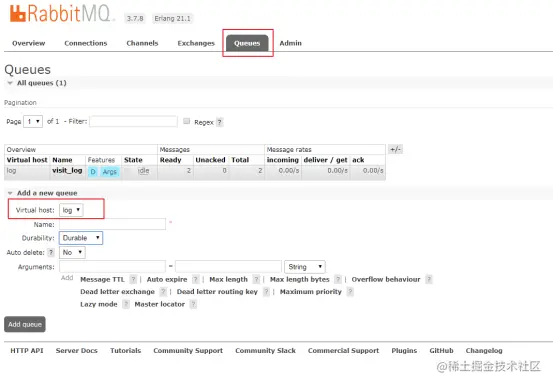Screen dimensions: 553x385
Task: Sort by Virtual host column
Action: tap(27, 160)
